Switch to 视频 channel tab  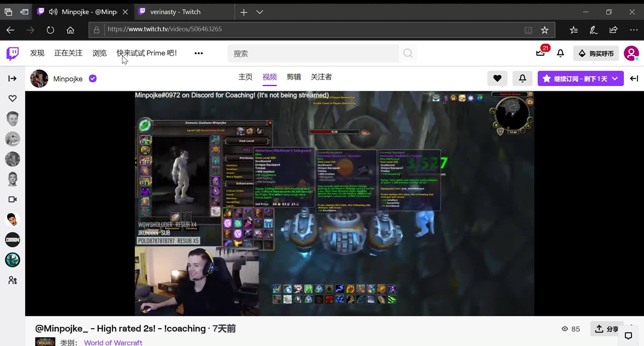(x=270, y=77)
